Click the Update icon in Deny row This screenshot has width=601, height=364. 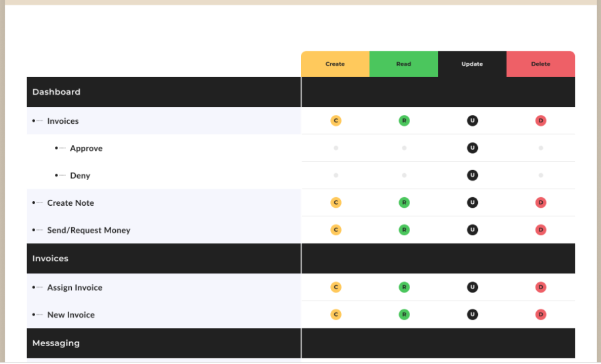(472, 175)
